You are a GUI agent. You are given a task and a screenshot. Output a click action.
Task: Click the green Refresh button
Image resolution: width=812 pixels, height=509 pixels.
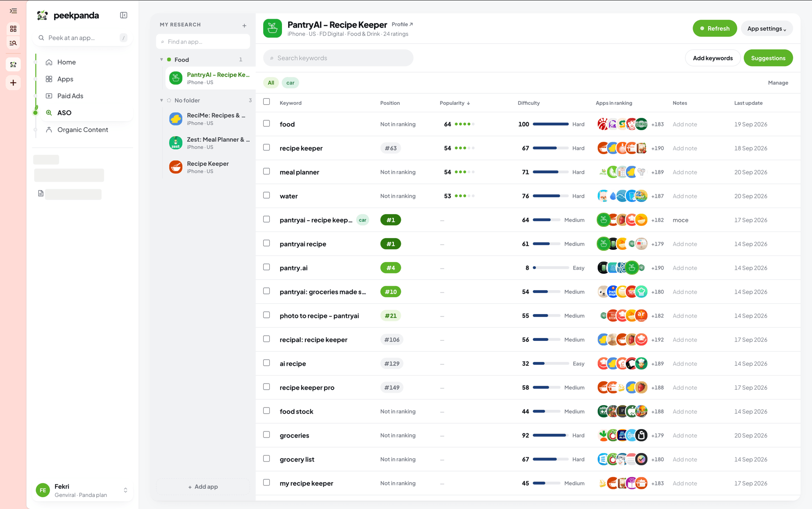[715, 29]
